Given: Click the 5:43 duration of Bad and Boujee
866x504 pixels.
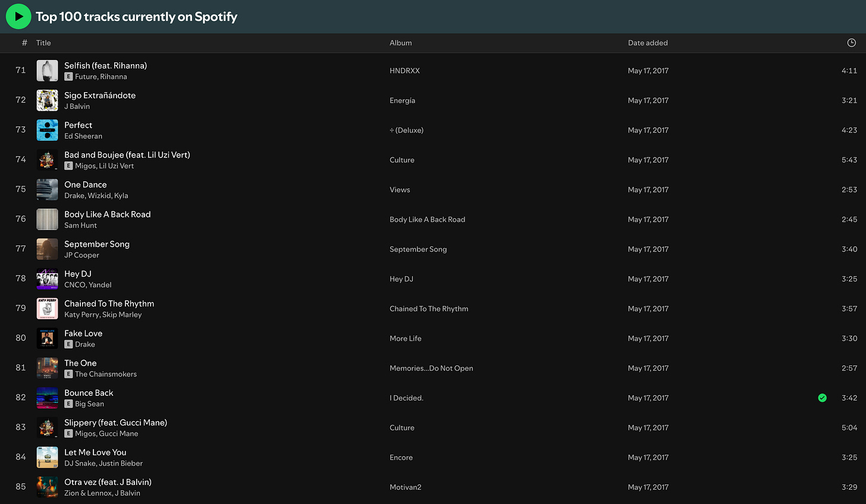Looking at the screenshot, I should 849,160.
